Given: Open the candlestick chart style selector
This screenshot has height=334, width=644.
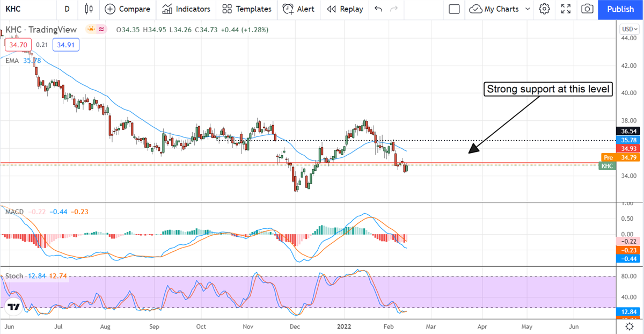Looking at the screenshot, I should pos(89,9).
